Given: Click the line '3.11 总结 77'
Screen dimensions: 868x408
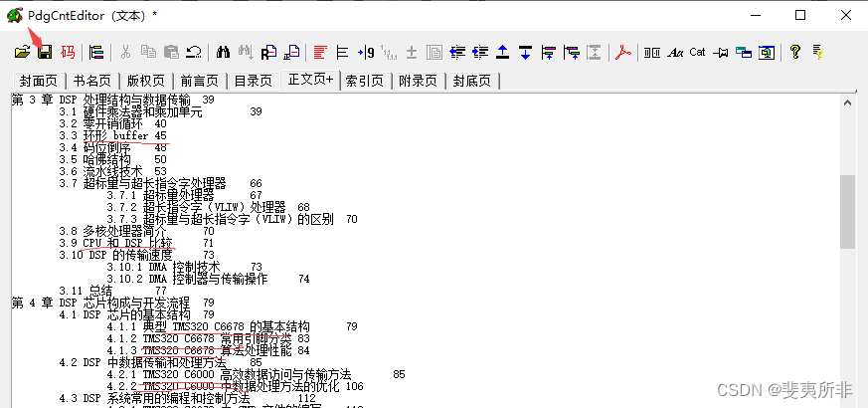Looking at the screenshot, I should 113,291.
